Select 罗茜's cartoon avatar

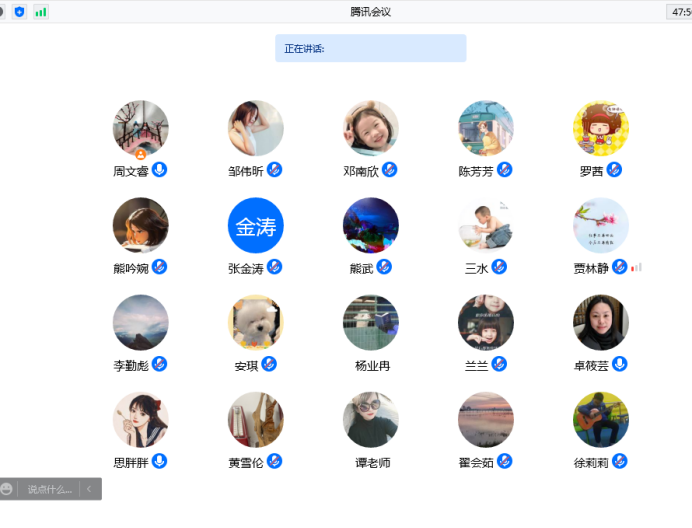tap(601, 128)
